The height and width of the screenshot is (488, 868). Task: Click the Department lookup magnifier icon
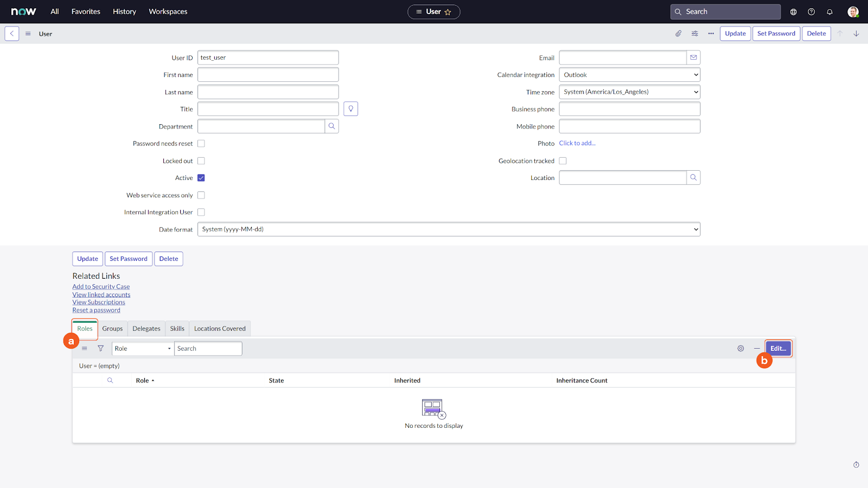pyautogui.click(x=331, y=126)
